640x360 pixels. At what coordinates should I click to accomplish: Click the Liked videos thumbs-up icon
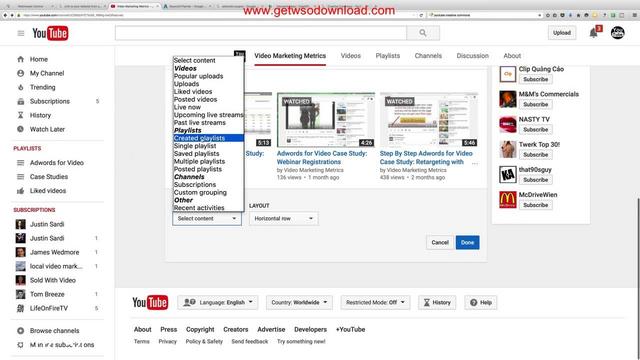point(20,191)
